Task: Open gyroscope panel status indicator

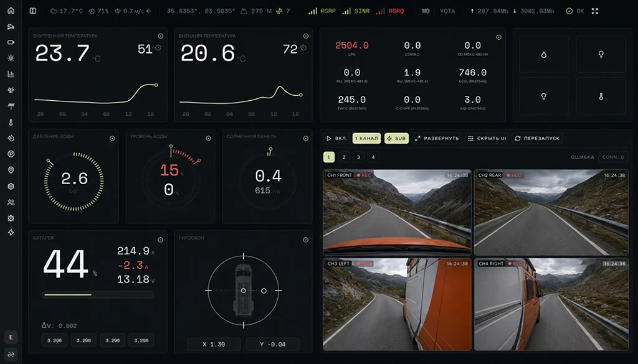Action: 305,240
